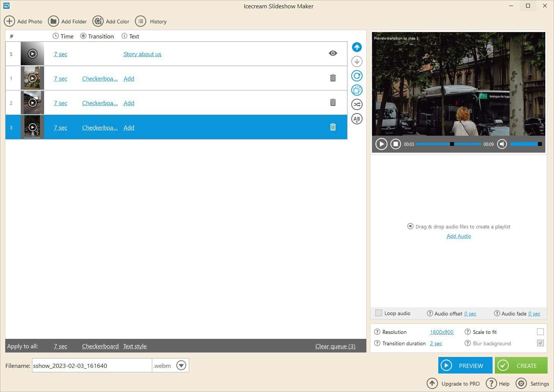This screenshot has width=554, height=392.
Task: Adjust the preview volume slider
Action: click(x=526, y=144)
